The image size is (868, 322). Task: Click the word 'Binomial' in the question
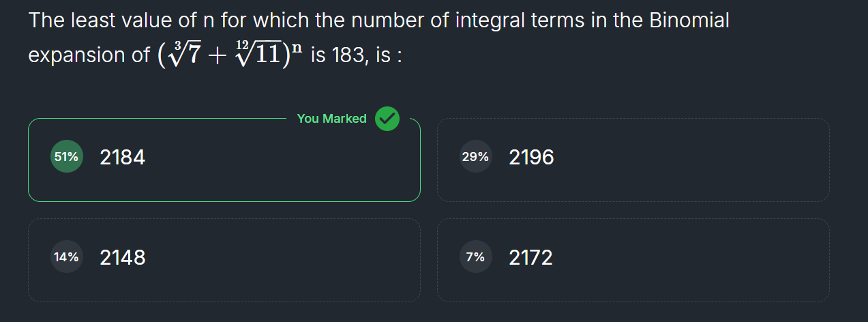tap(689, 20)
